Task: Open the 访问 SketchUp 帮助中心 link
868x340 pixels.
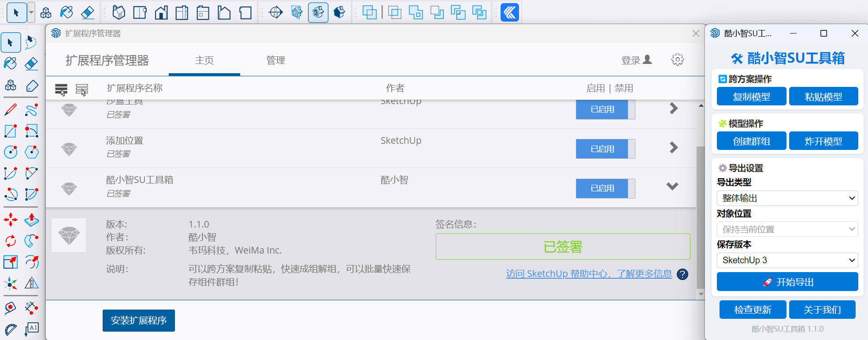Action: click(x=589, y=274)
